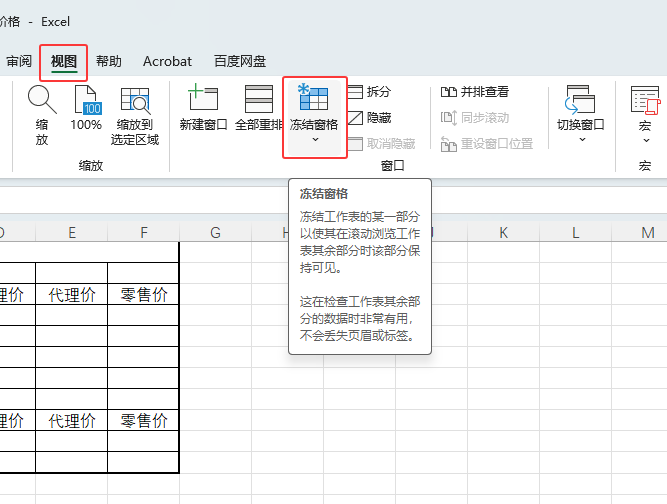Select column G header
This screenshot has height=504, width=667.
(216, 233)
